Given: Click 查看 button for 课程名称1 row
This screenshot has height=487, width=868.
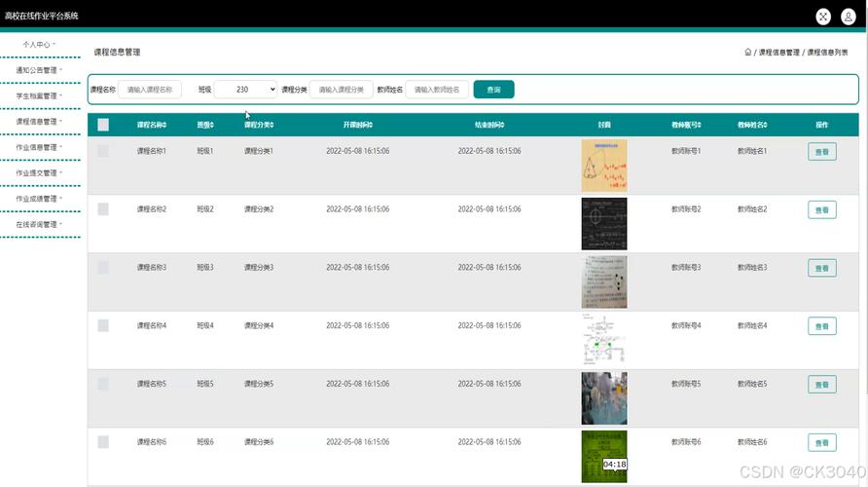Looking at the screenshot, I should click(822, 152).
